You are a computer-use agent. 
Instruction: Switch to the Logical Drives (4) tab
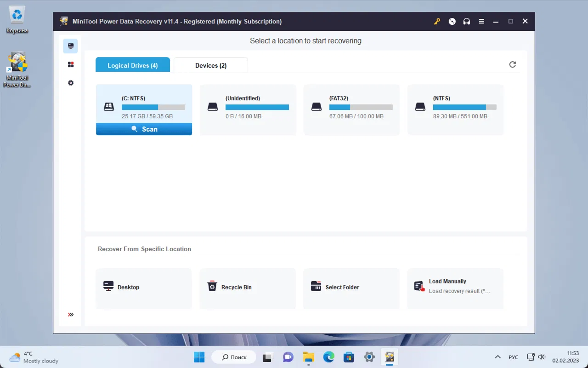[x=133, y=65]
